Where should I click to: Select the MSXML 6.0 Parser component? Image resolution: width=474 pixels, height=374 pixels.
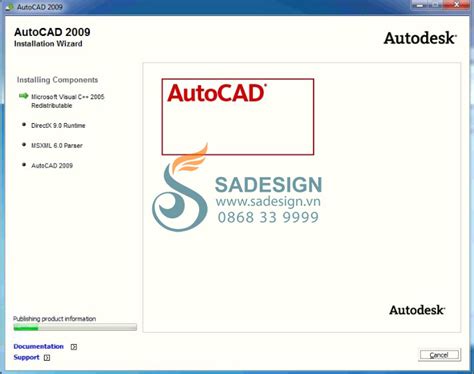57,145
